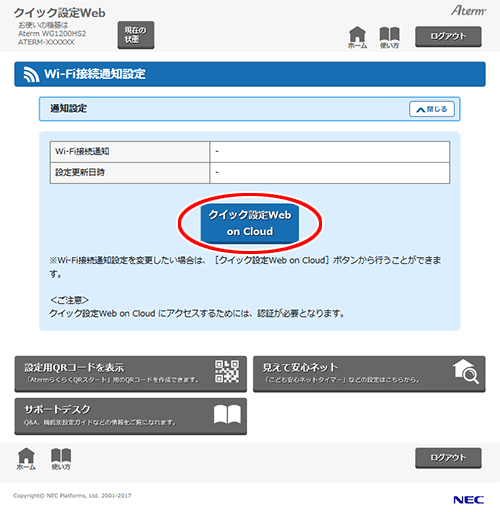Click the ＜ご注意＞ notice heading
500x512 pixels.
(x=69, y=300)
